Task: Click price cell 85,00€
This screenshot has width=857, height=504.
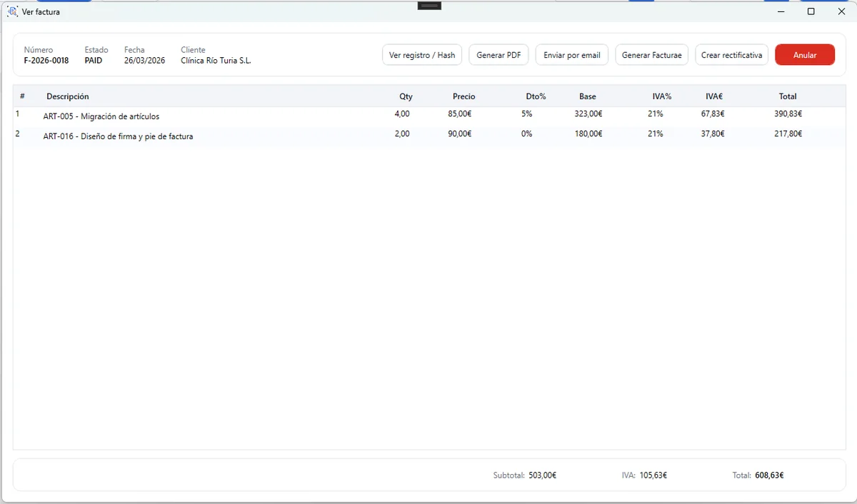Action: (459, 114)
